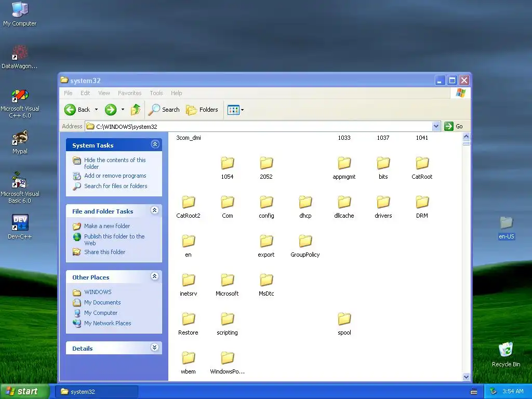Toggle the Folders tree pane

(x=202, y=110)
